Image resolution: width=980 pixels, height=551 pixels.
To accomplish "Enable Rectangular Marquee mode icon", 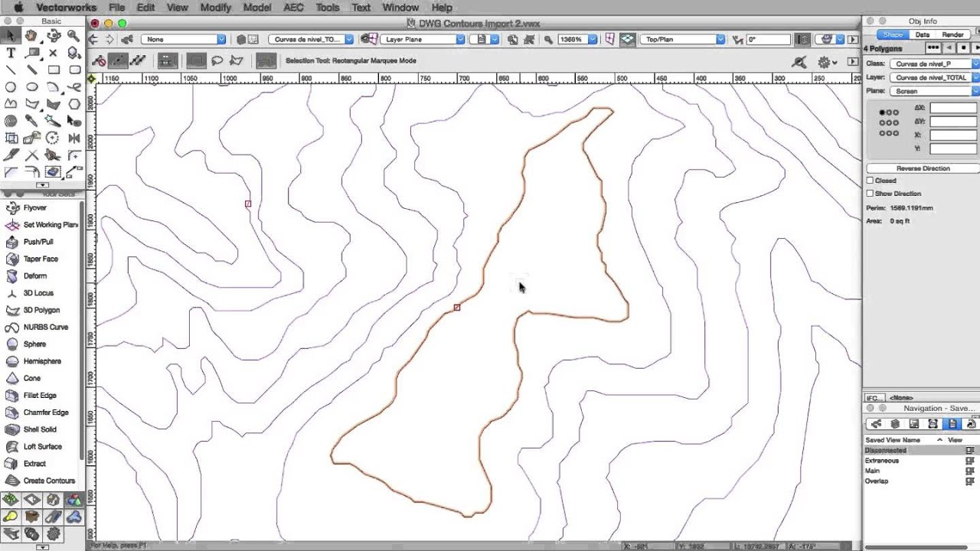I will click(196, 60).
